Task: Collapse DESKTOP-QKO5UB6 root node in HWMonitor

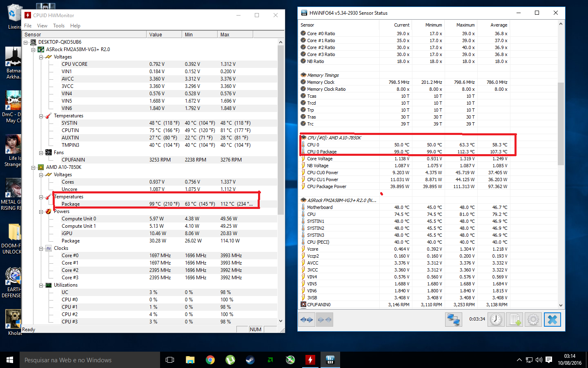Action: [x=26, y=42]
